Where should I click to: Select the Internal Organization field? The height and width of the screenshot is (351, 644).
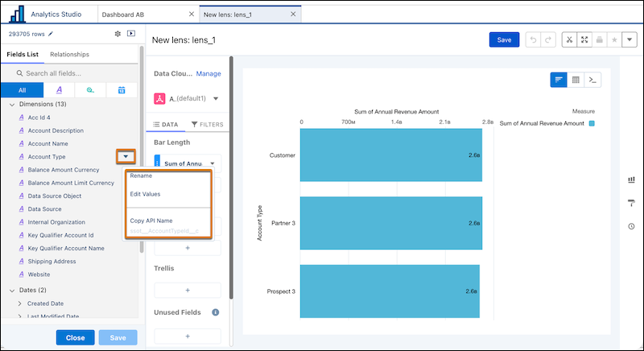point(56,222)
